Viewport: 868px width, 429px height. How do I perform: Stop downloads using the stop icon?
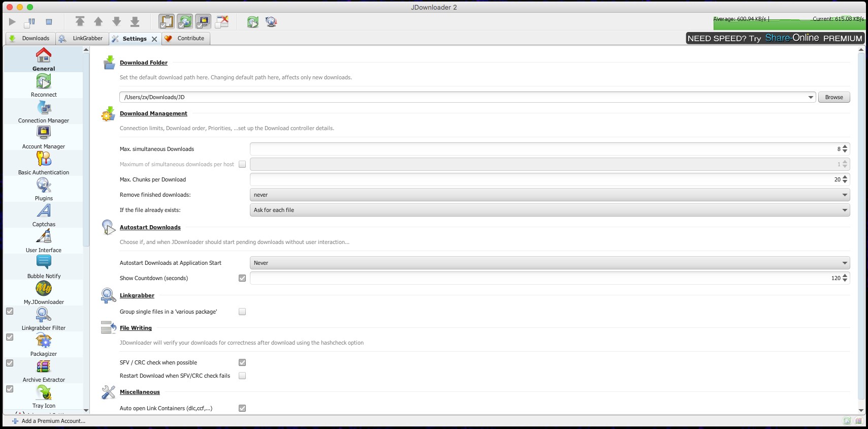click(49, 22)
